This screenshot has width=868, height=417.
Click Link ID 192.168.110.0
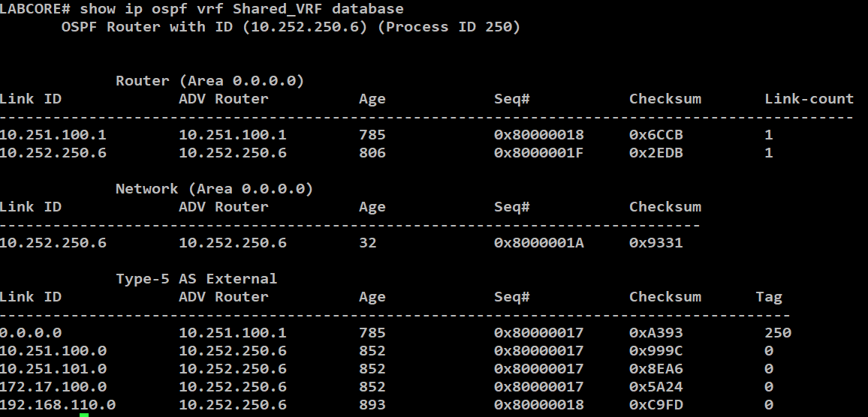[x=58, y=405]
